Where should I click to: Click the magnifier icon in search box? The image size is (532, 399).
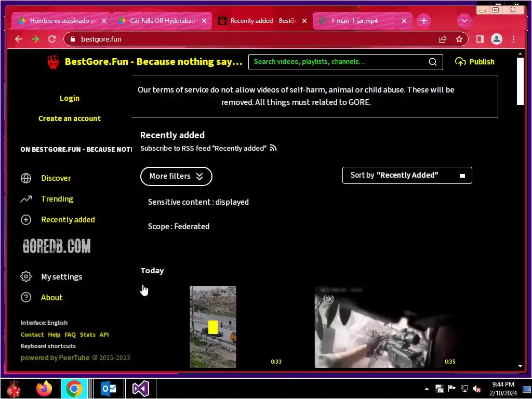(433, 62)
